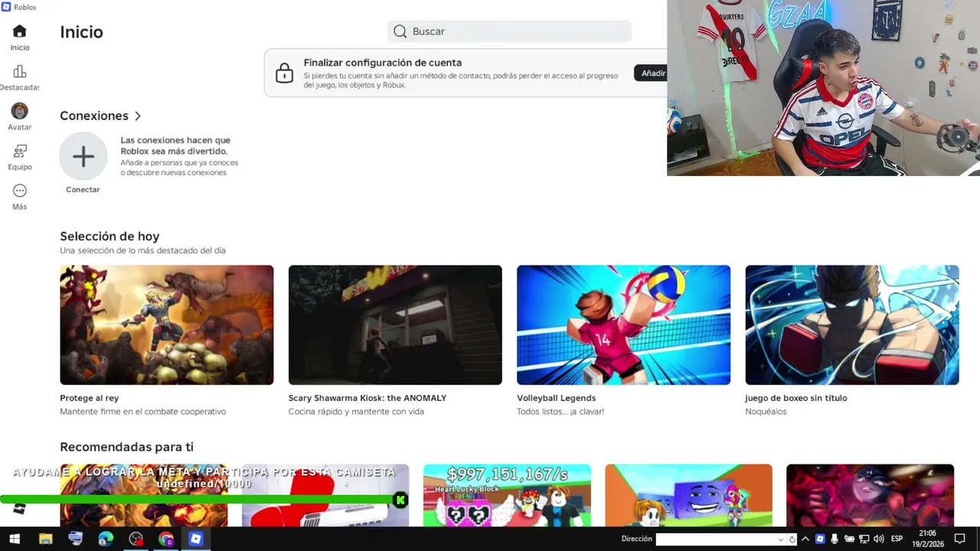Open the Dirección address dropdown arrow
Viewport: 980px width, 551px height.
point(781,540)
